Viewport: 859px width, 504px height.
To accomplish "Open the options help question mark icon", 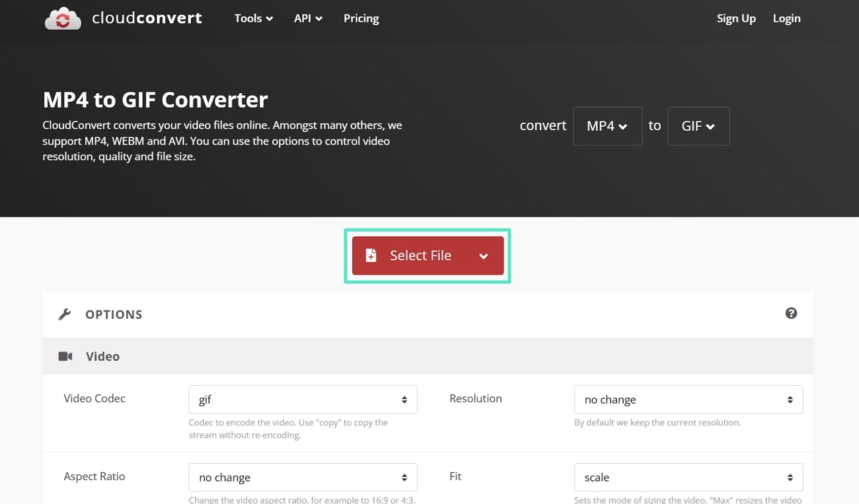I will click(x=791, y=313).
